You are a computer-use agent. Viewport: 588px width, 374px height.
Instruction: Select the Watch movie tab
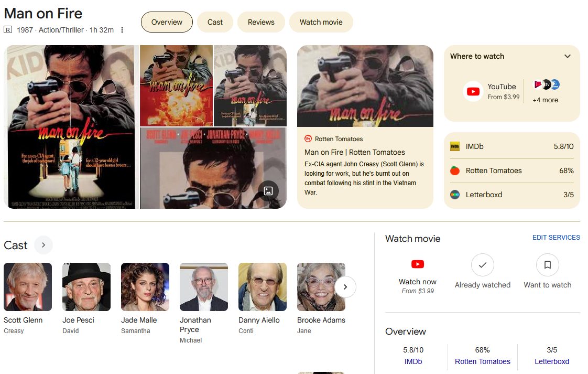(x=321, y=22)
